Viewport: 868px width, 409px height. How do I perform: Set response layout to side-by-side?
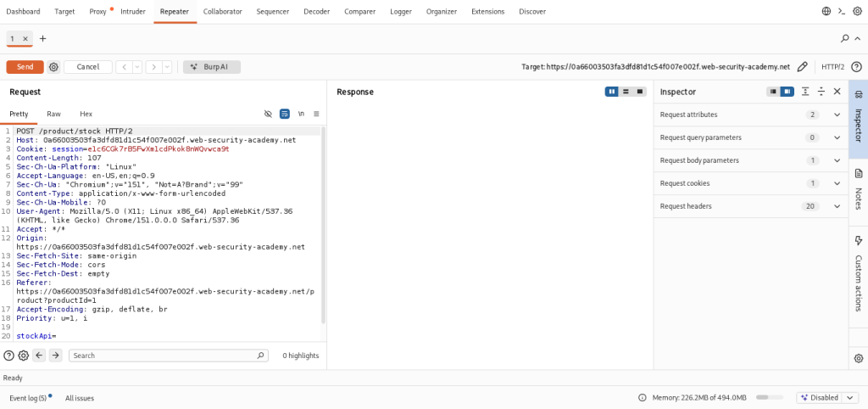pyautogui.click(x=612, y=92)
